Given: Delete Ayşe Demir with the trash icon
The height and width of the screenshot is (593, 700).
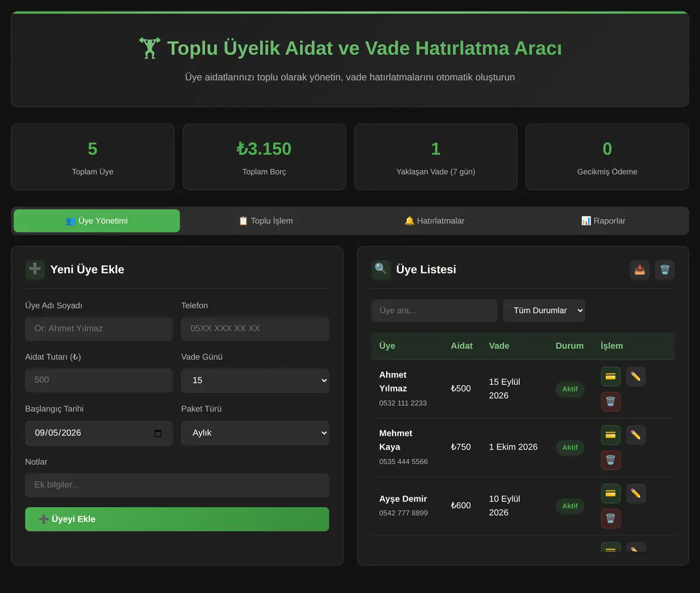Looking at the screenshot, I should click(x=611, y=518).
